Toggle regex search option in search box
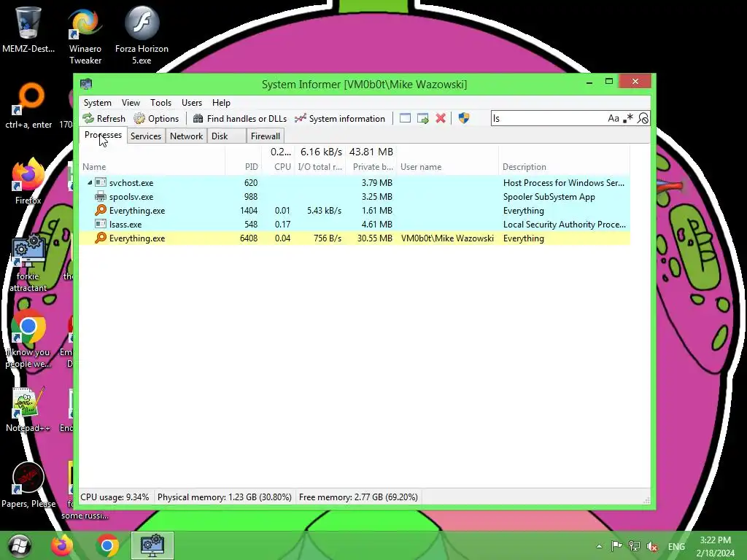 [x=628, y=118]
